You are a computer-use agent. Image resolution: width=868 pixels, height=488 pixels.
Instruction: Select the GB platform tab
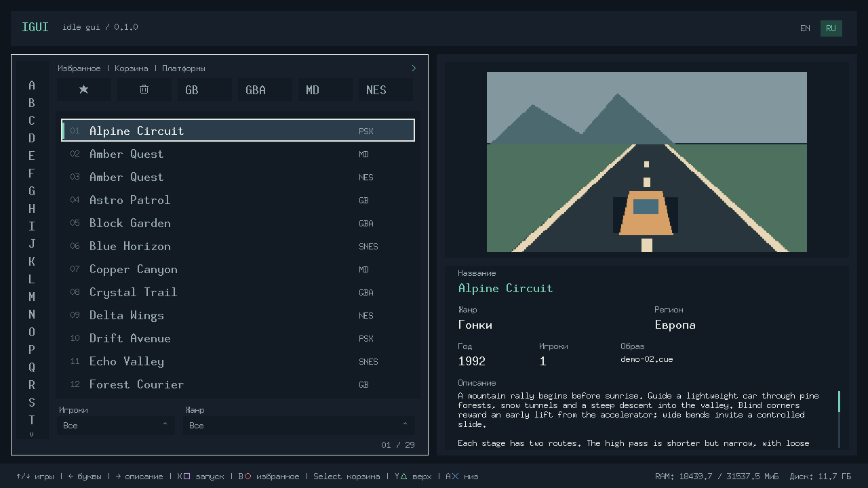205,89
